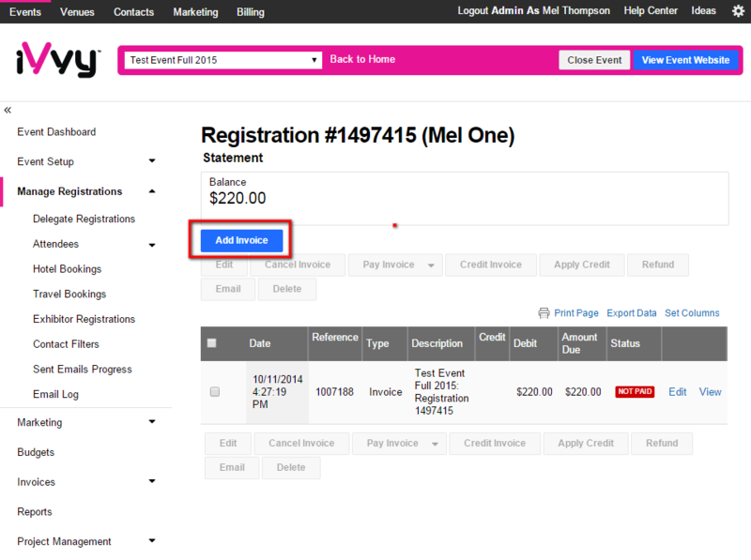Click the NOT PAID status badge

635,392
